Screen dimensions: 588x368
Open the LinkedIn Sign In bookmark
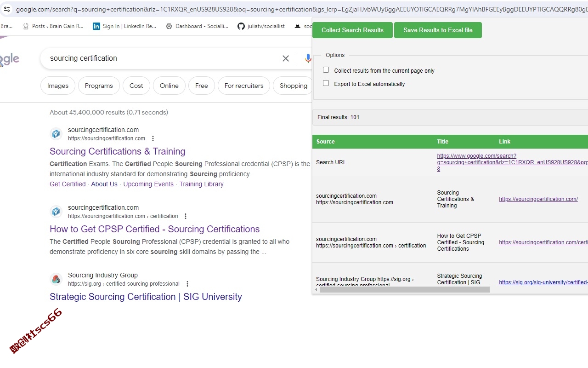pyautogui.click(x=124, y=26)
